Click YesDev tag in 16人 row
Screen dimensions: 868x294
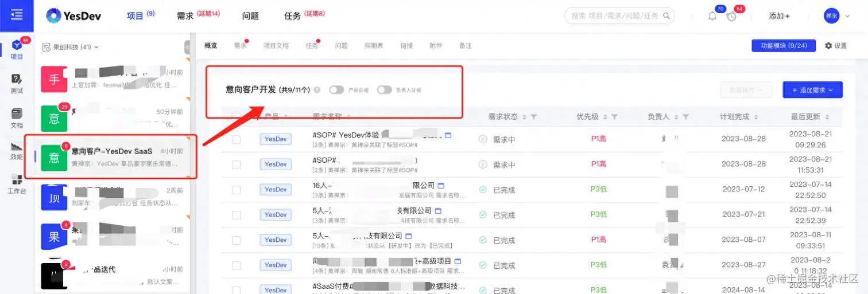point(276,190)
